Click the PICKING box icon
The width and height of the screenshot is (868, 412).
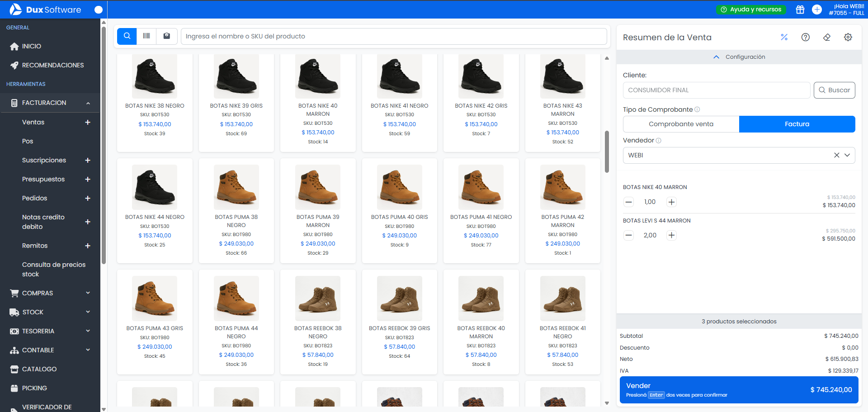point(14,388)
